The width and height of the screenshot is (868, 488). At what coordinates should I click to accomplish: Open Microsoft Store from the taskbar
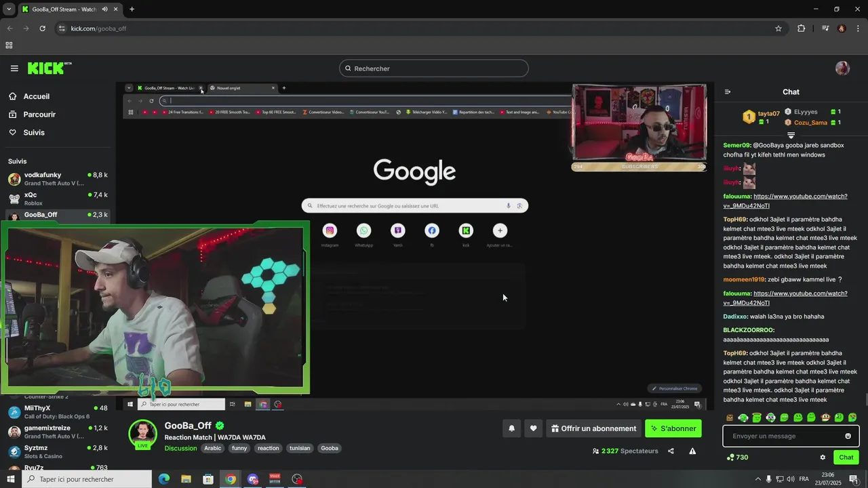click(x=208, y=479)
